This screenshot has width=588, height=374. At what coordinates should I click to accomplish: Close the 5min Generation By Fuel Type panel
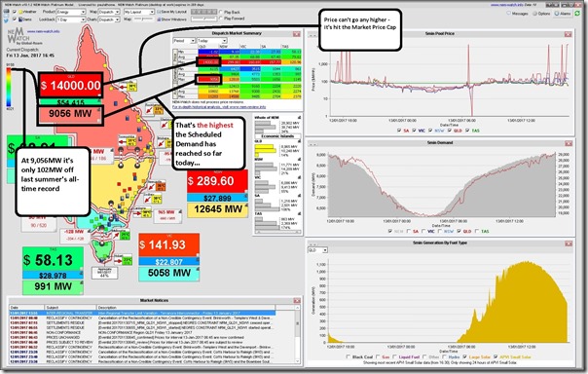[x=569, y=243]
